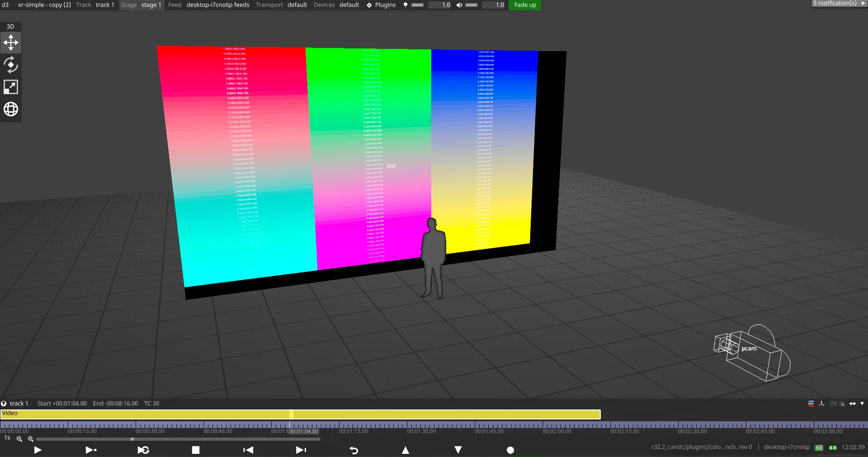Select the move/pan tool in 3D toolbar
The image size is (868, 457).
click(x=11, y=43)
